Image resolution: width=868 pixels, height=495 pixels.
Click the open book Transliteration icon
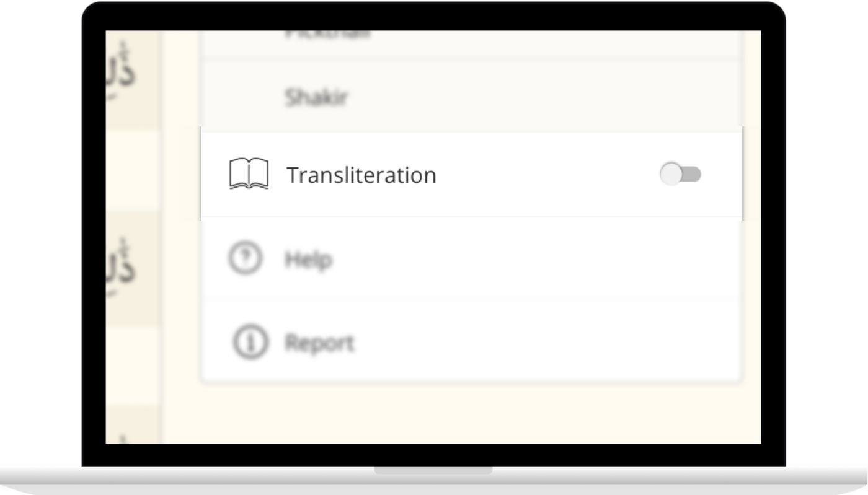click(249, 173)
